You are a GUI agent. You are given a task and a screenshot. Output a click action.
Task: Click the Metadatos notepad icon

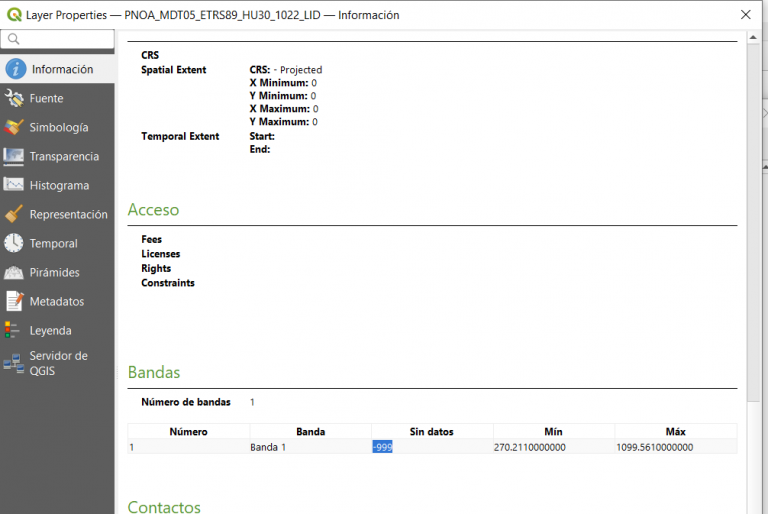tap(14, 301)
